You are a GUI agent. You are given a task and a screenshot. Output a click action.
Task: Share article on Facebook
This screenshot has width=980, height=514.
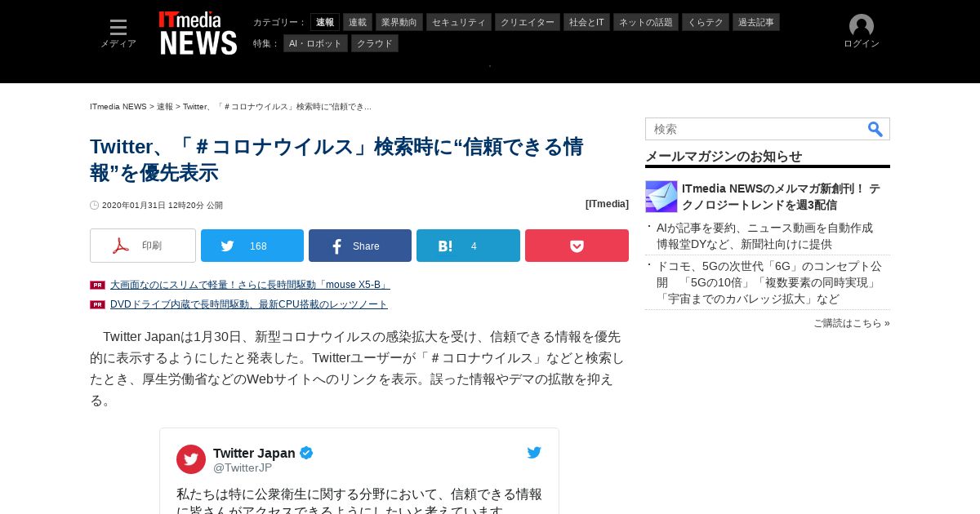pos(360,246)
